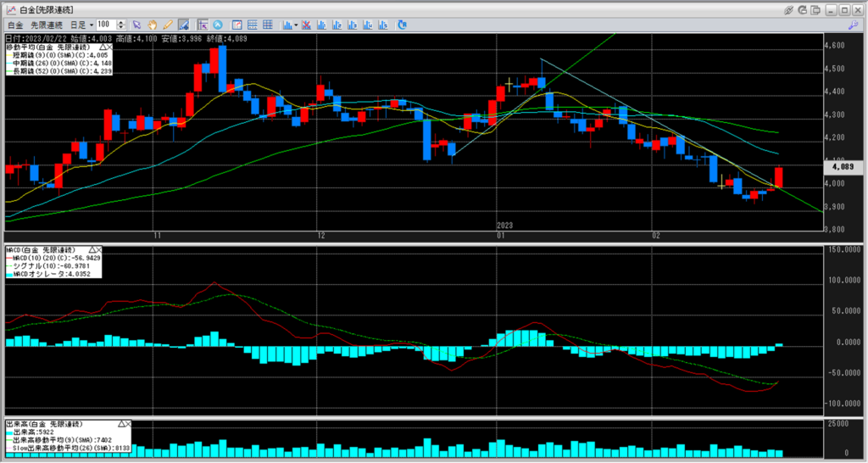Click the 先限連続 contract selector
Viewport: 868px width, 463px height.
click(x=46, y=25)
